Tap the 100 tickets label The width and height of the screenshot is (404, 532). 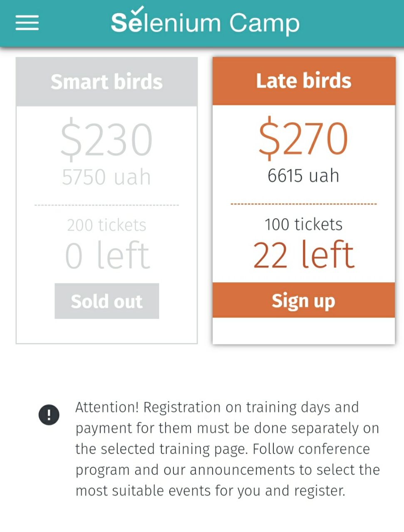[x=304, y=224]
